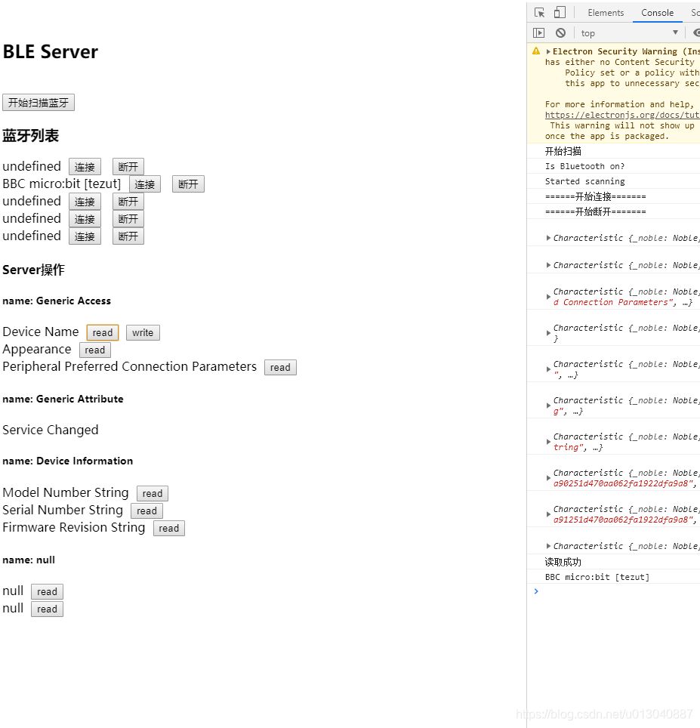
Task: Click the 蓝牙列表 heading
Action: [x=31, y=136]
